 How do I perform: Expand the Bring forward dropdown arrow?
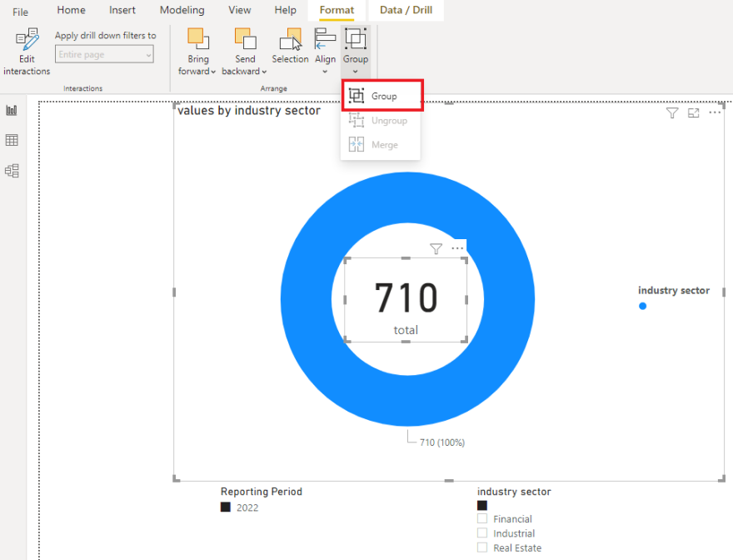click(x=213, y=72)
